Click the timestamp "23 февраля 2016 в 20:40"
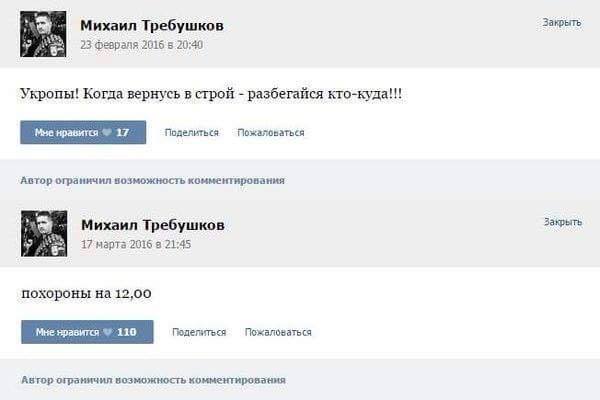Screen dimensions: 600x400 [141, 44]
